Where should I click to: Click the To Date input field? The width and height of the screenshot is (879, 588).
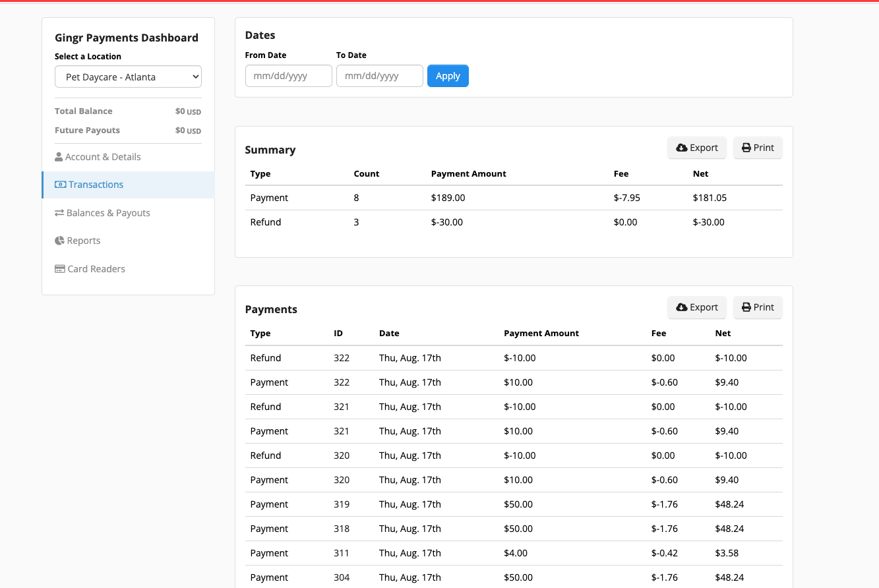[380, 76]
